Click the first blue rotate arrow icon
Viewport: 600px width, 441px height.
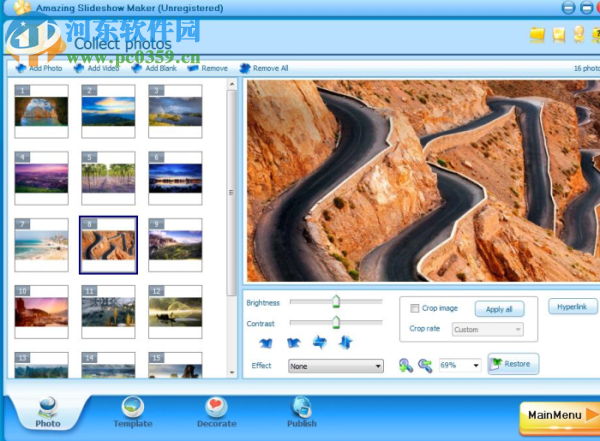[x=266, y=343]
